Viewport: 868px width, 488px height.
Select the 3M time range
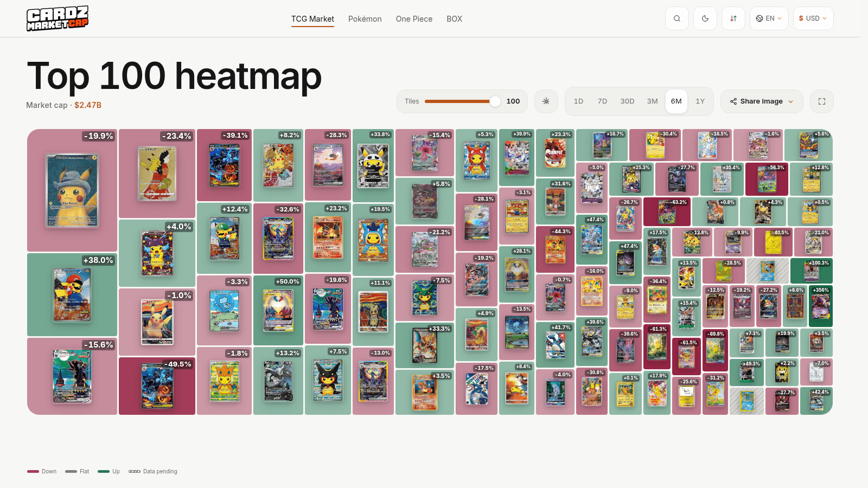click(x=653, y=101)
